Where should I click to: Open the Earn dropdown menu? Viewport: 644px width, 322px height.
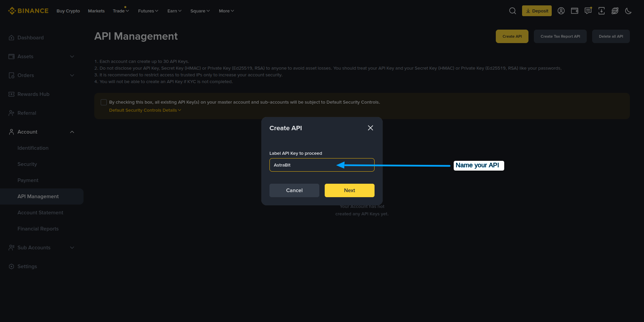(174, 11)
